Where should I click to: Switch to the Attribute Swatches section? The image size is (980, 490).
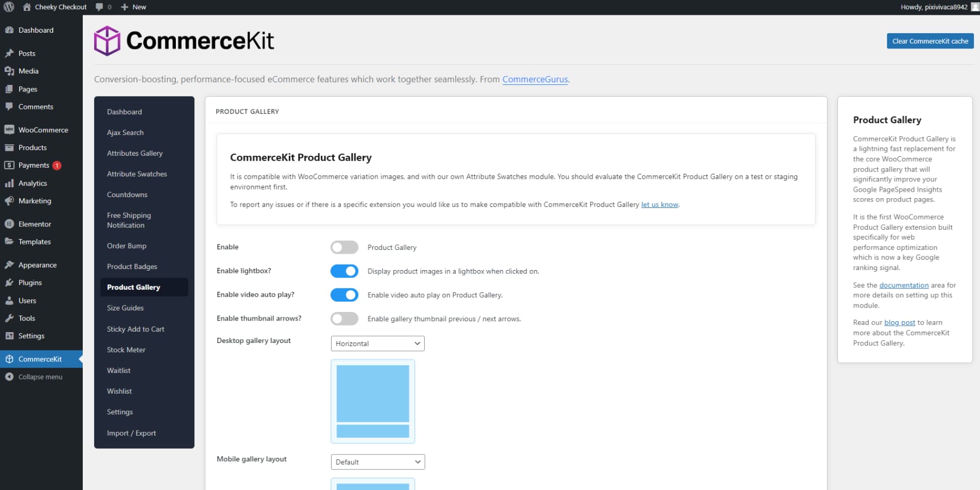[x=137, y=174]
